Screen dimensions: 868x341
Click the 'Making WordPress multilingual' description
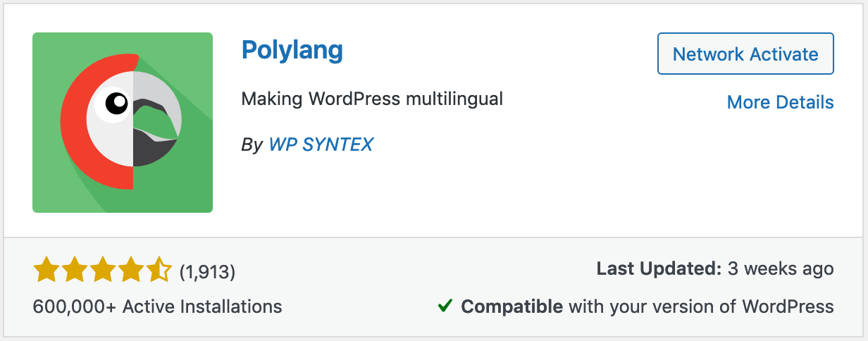[x=372, y=99]
